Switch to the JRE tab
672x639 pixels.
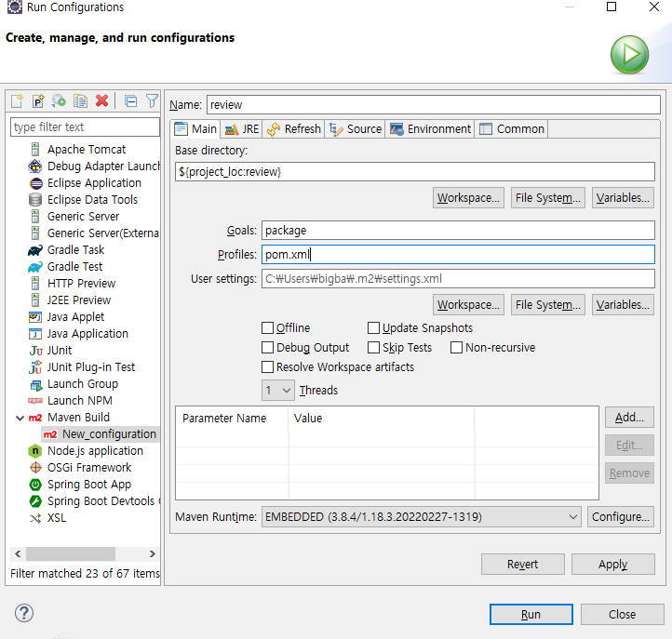click(x=242, y=129)
